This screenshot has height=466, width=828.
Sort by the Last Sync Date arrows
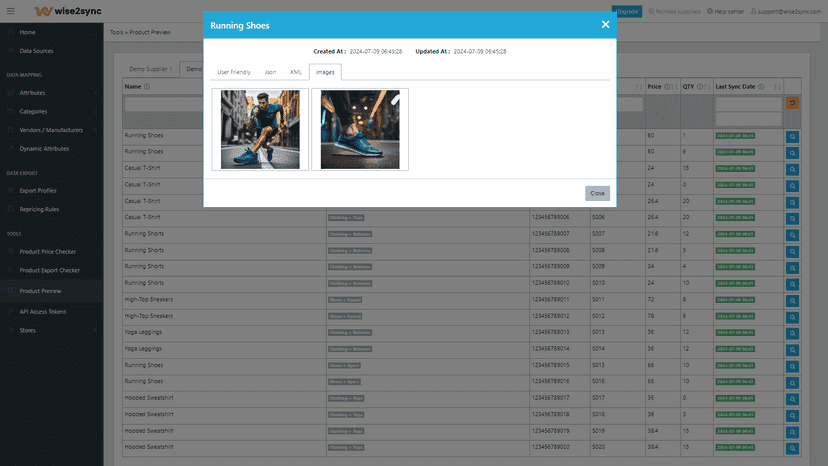pyautogui.click(x=777, y=87)
